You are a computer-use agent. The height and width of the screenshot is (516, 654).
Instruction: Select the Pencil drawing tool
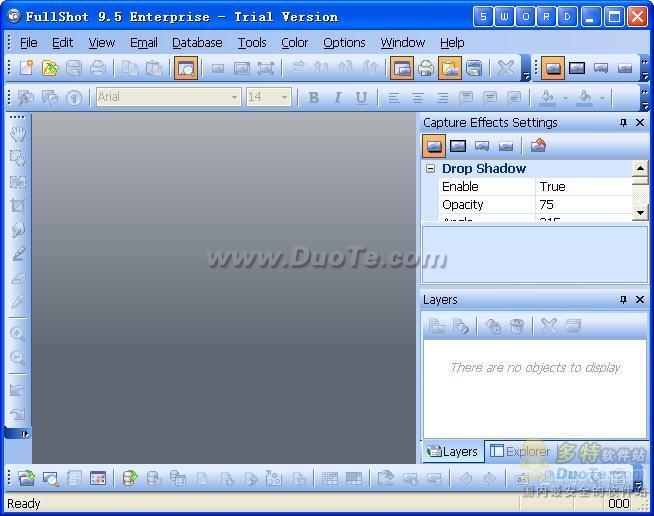(x=18, y=254)
